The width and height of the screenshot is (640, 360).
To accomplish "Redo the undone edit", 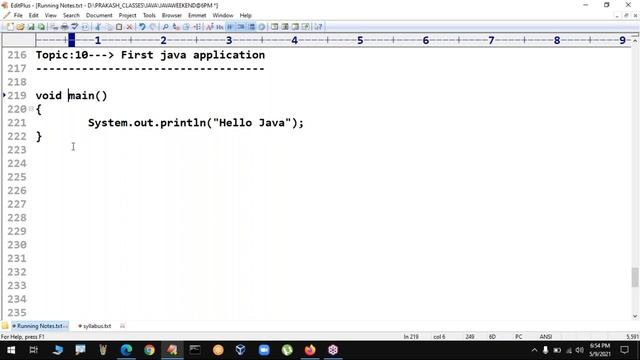I will click(x=153, y=27).
